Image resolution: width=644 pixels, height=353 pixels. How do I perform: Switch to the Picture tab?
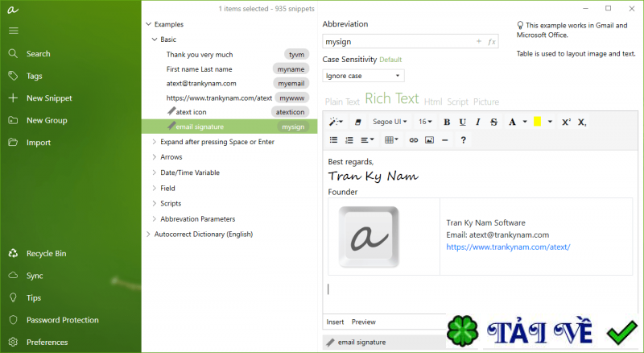[x=486, y=102]
